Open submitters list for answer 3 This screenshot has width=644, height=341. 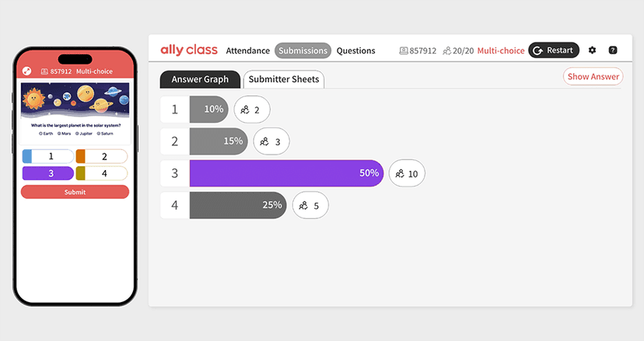pyautogui.click(x=407, y=173)
